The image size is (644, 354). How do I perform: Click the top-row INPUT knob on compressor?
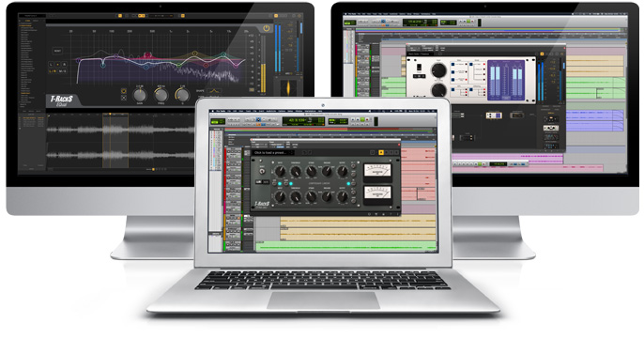tap(281, 171)
